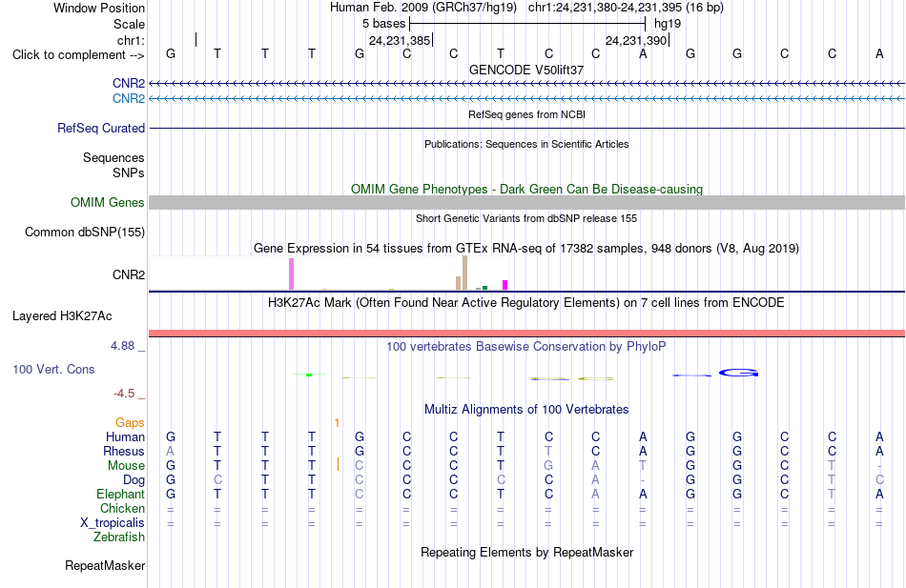Screen dimensions: 906x588
Task: Click the Window Position label
Action: pyautogui.click(x=99, y=8)
